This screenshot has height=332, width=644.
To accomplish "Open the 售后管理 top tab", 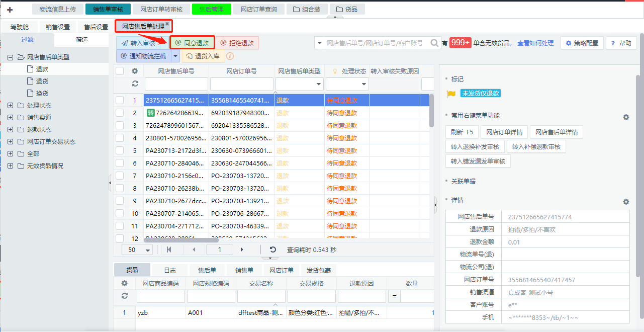I will 211,9.
